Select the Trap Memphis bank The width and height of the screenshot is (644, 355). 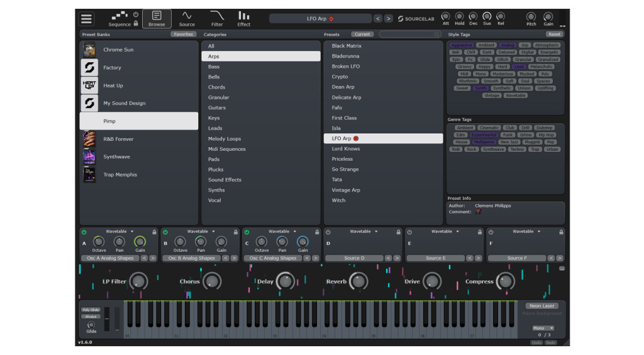tap(139, 175)
